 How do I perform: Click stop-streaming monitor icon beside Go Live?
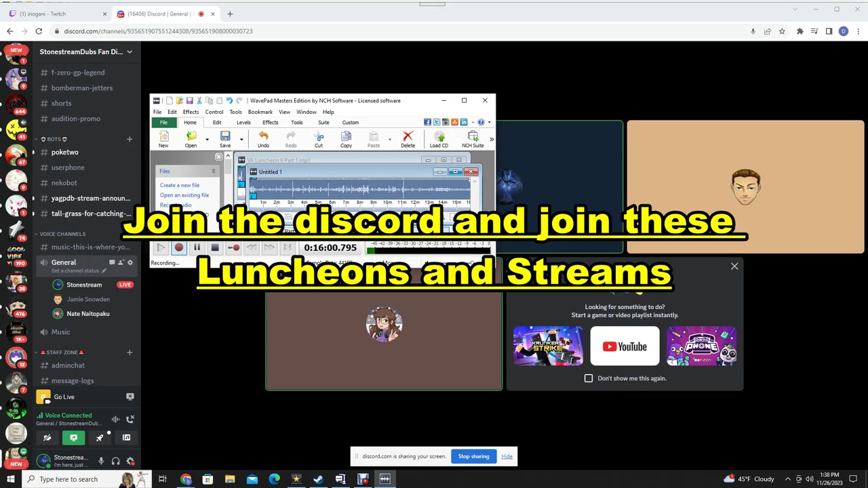(130, 396)
